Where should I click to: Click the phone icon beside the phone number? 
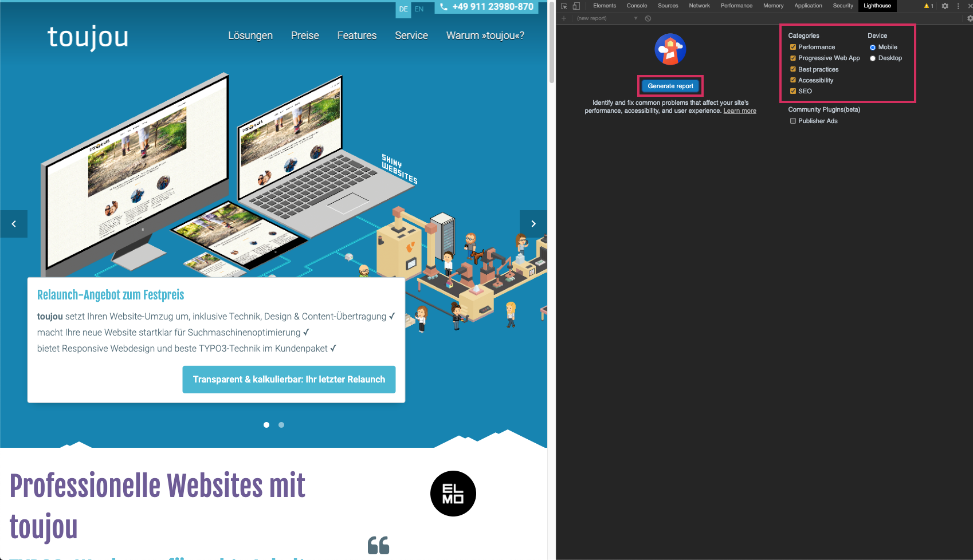point(444,7)
